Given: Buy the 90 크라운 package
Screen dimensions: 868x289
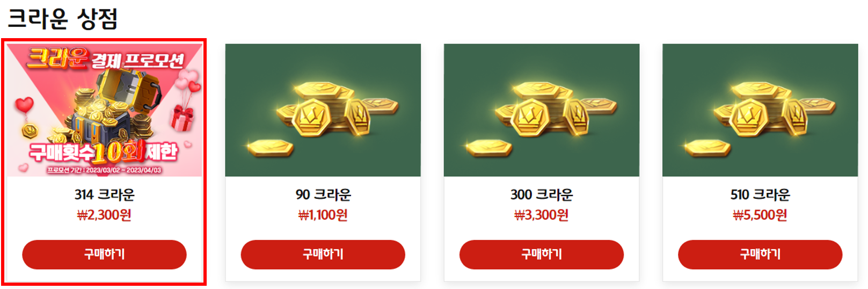Looking at the screenshot, I should coord(323,254).
